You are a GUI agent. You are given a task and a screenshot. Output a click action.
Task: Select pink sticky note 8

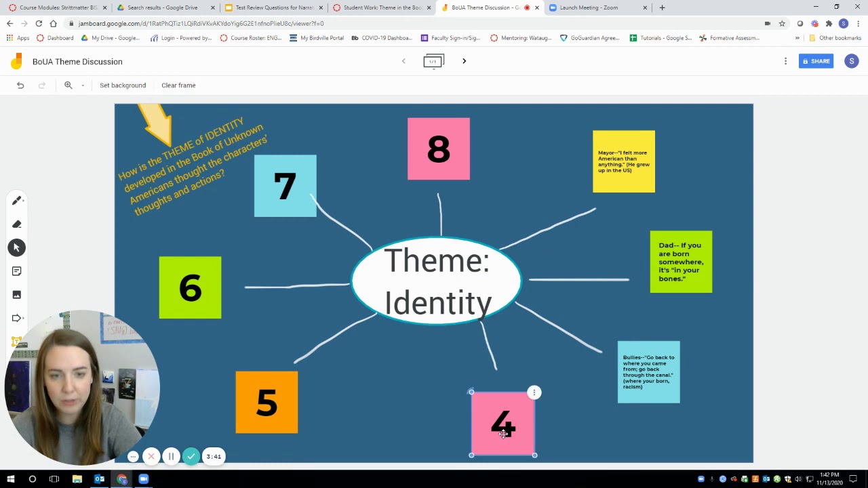click(x=438, y=149)
